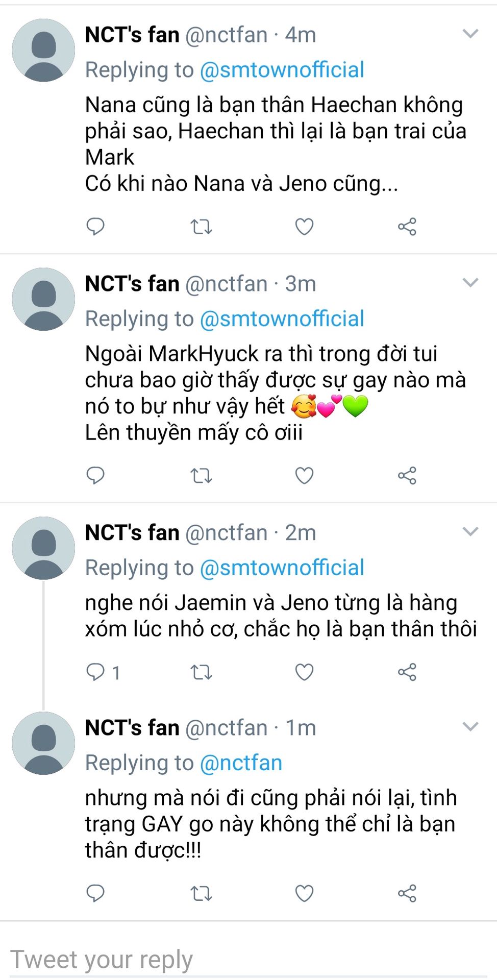Like the 2m tweet about Jaemin
This screenshot has height=980, width=497.
point(304,672)
